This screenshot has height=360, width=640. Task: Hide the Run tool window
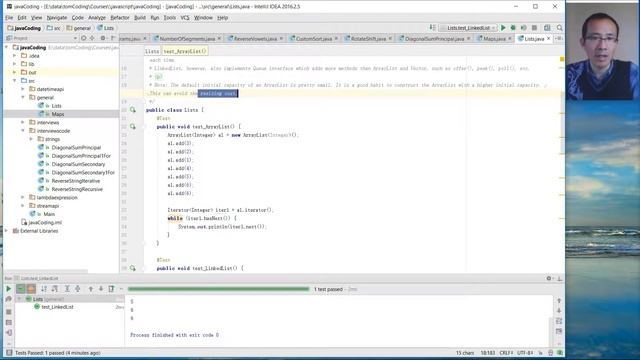[x=560, y=278]
